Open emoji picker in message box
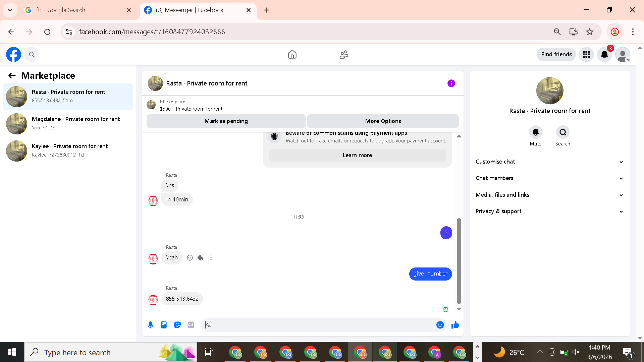 click(x=440, y=325)
